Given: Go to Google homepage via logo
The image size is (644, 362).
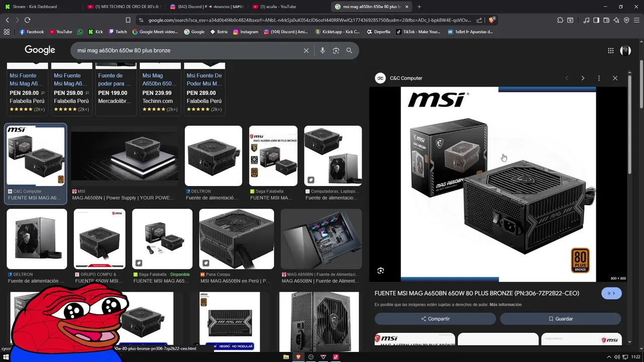Looking at the screenshot, I should [x=40, y=50].
